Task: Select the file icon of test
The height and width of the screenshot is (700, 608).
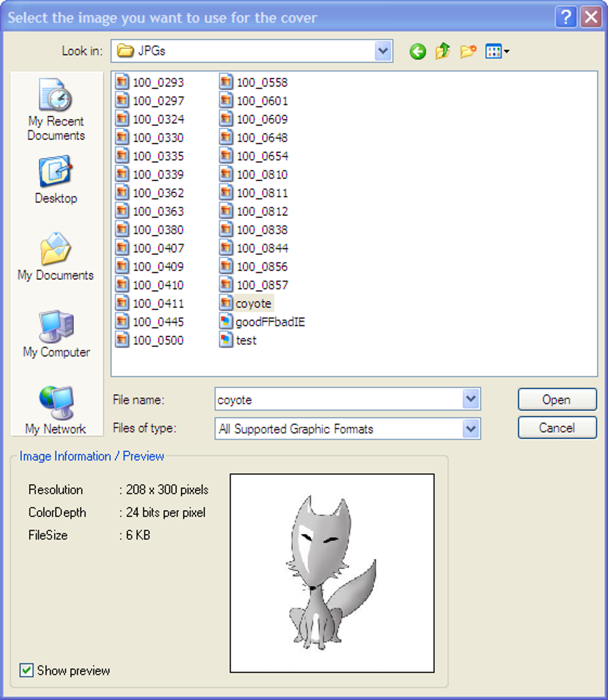Action: [226, 340]
